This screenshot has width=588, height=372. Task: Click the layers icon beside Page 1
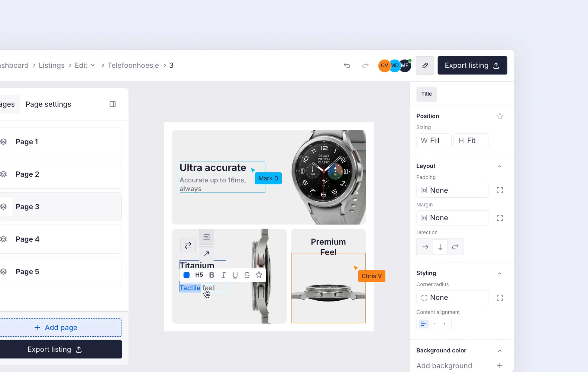(x=4, y=142)
